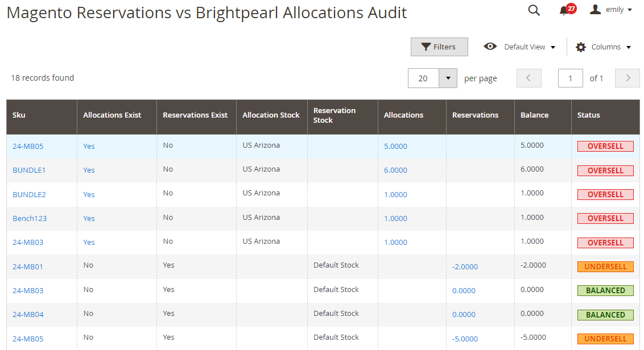644x350 pixels.
Task: Click the BALANCED badge for 24-MB04
Action: point(605,315)
